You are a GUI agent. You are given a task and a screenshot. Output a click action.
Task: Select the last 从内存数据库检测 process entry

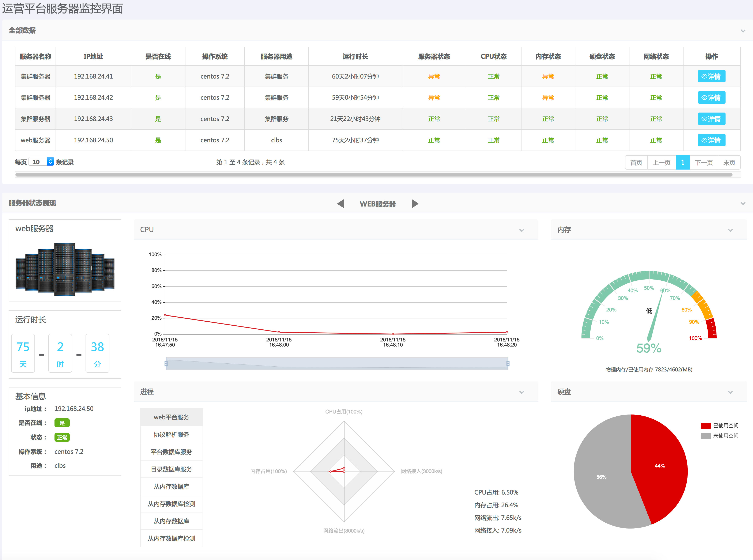click(172, 538)
